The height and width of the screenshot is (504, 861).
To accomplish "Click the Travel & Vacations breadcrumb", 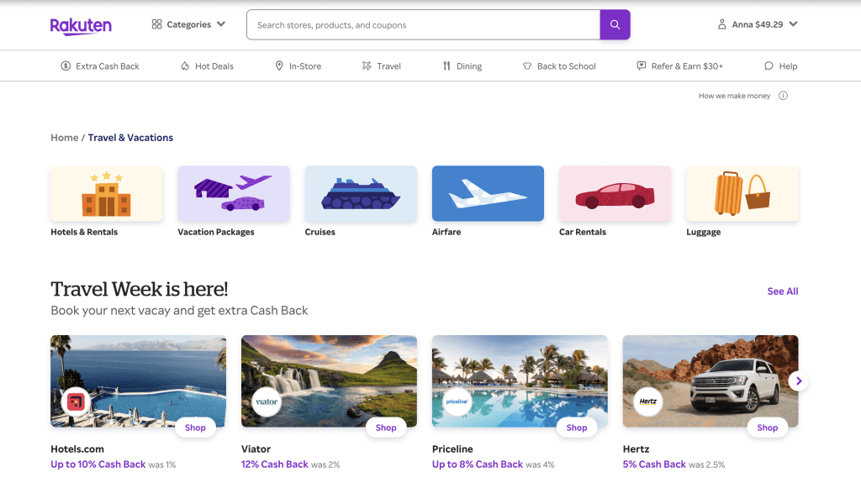I will pos(130,138).
